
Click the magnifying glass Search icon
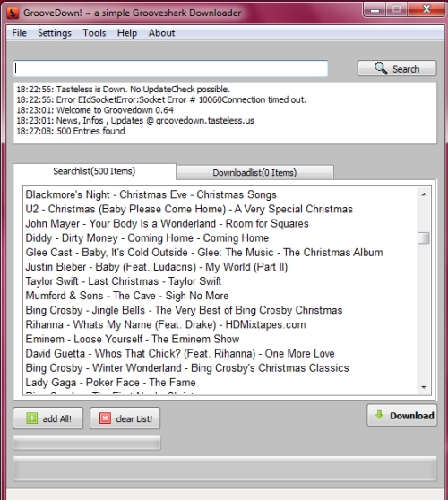[381, 68]
